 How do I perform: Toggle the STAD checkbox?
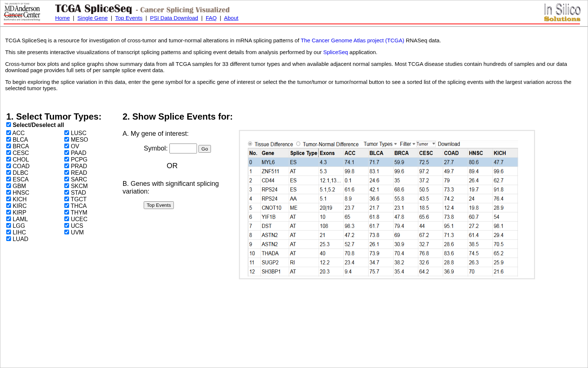click(x=67, y=192)
